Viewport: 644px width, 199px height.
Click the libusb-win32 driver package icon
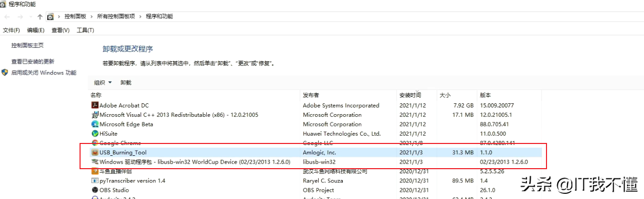pyautogui.click(x=94, y=162)
